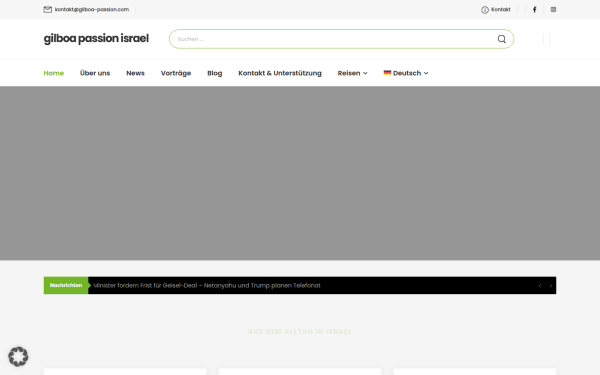Show previous news ticker item

tap(540, 286)
